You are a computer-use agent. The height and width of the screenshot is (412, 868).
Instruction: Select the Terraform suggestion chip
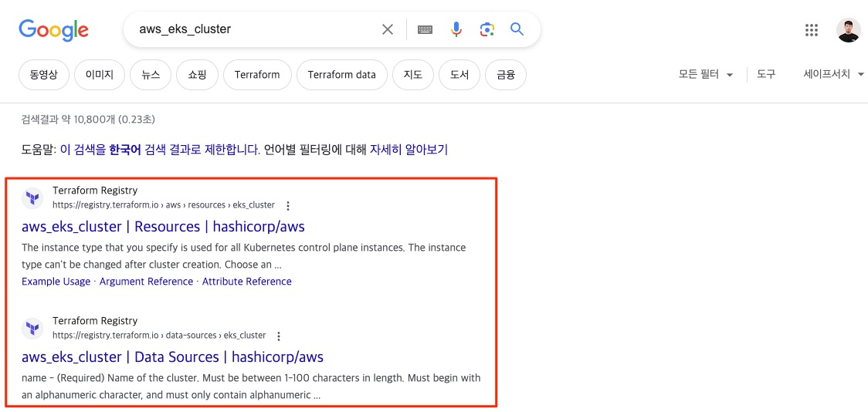point(257,75)
